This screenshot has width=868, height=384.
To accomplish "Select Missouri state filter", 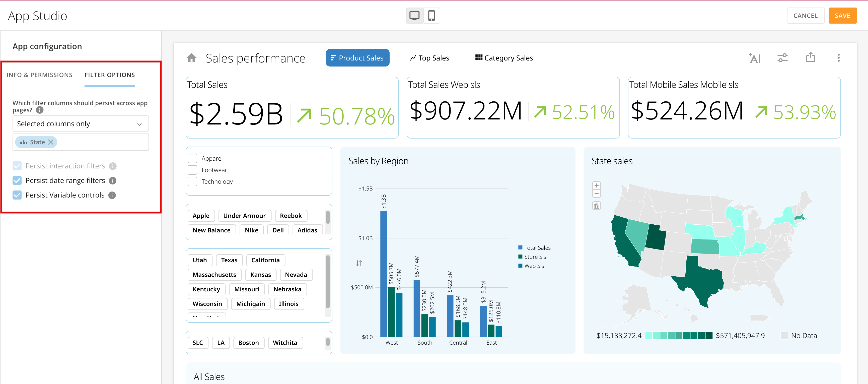I will tap(247, 289).
